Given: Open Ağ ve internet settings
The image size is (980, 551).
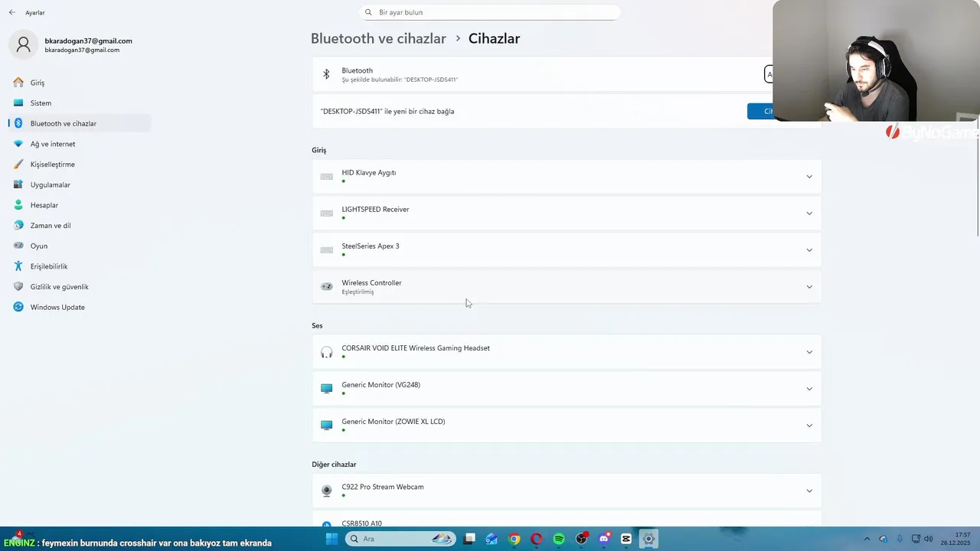Looking at the screenshot, I should point(80,144).
